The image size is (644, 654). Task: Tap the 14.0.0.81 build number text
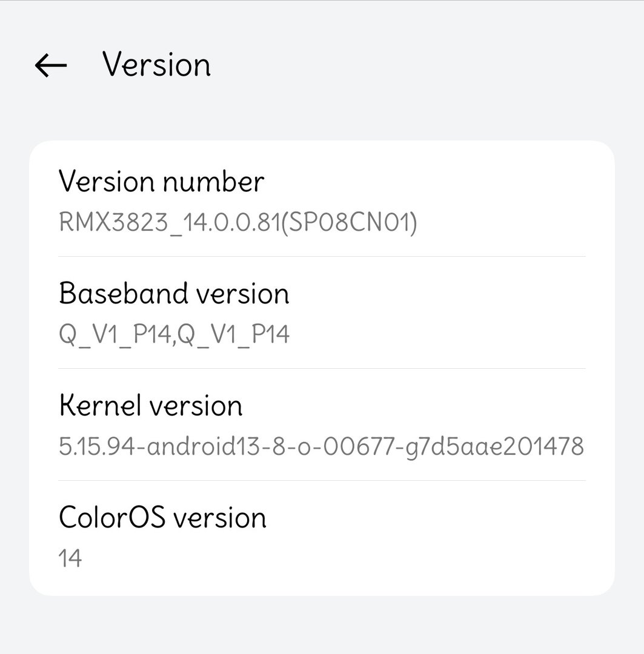[x=231, y=222]
